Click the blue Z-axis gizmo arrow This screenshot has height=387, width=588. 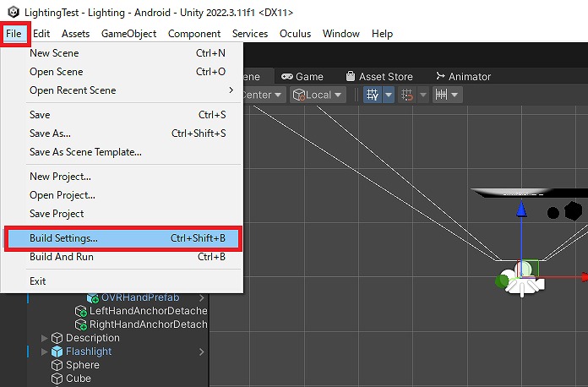click(x=521, y=209)
